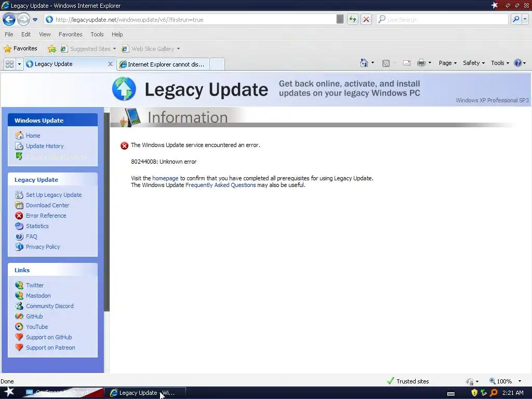Click Support on GitHub link
Screen dimensions: 532x399
[x=49, y=337]
